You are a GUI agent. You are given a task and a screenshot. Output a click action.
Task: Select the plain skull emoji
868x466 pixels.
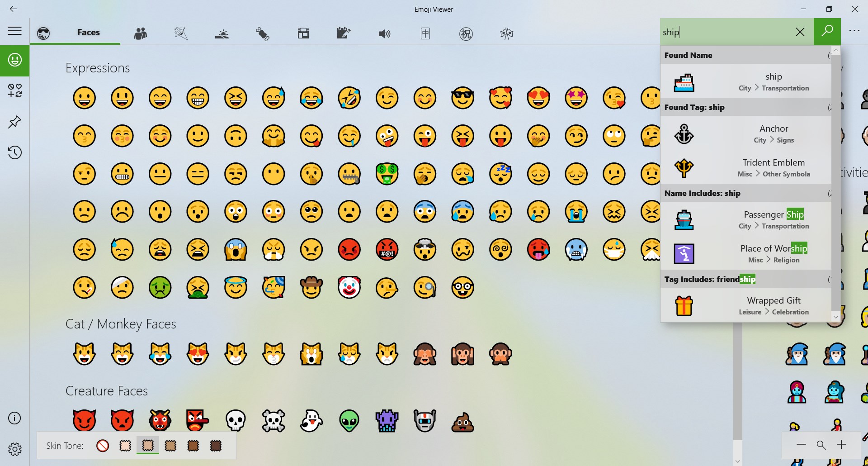coord(236,421)
